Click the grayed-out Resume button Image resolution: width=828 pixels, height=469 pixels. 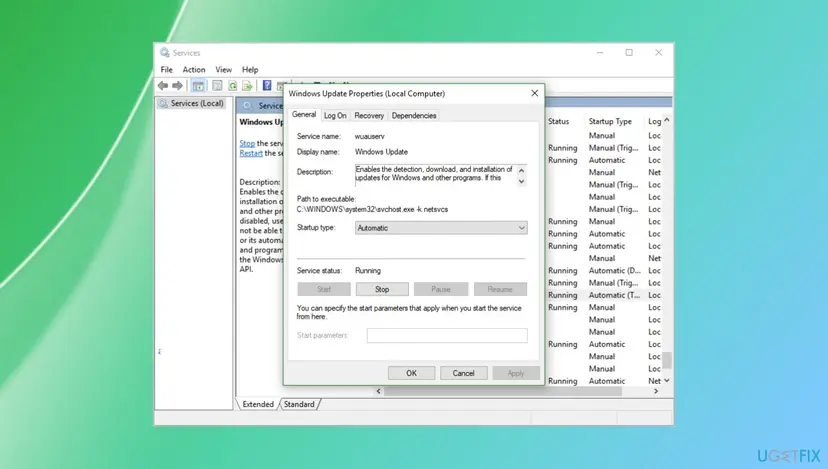(500, 289)
